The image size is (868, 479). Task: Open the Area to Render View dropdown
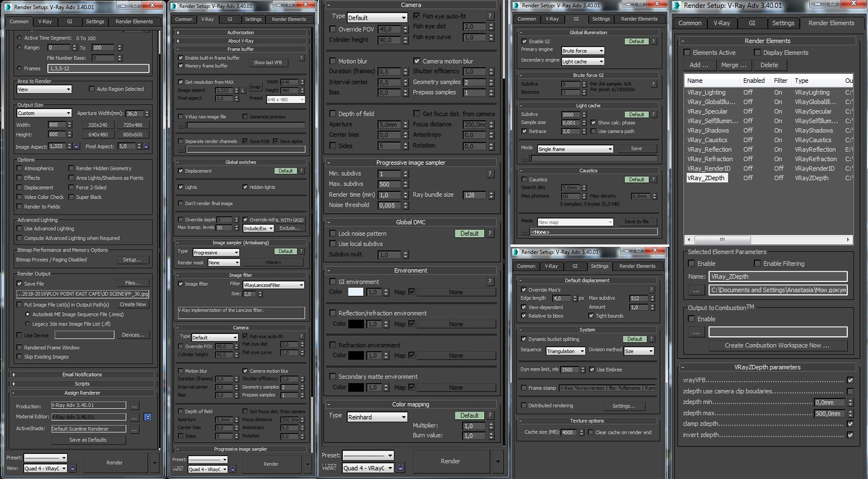(x=44, y=89)
